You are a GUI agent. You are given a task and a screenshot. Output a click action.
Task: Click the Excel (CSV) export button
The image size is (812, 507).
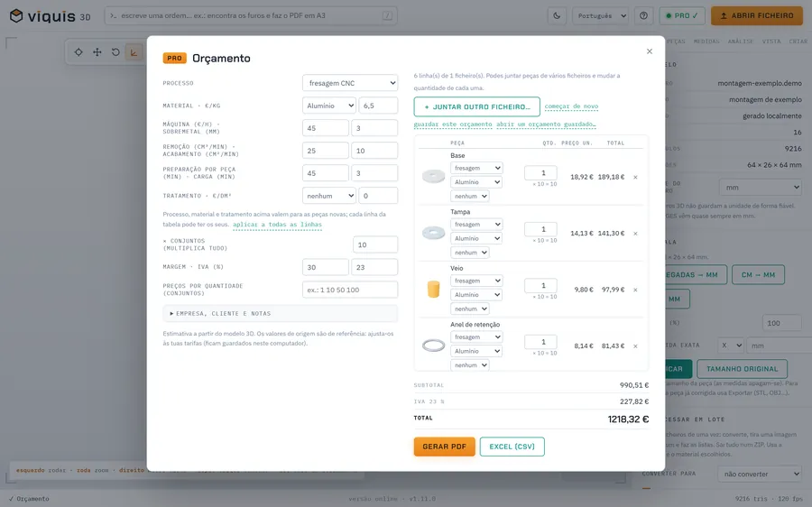(512, 447)
